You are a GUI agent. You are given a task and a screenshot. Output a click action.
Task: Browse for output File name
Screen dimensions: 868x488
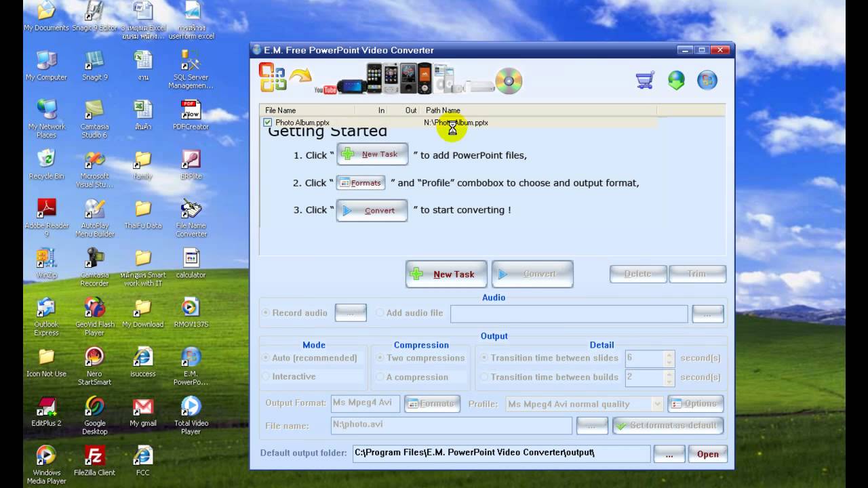pos(592,426)
